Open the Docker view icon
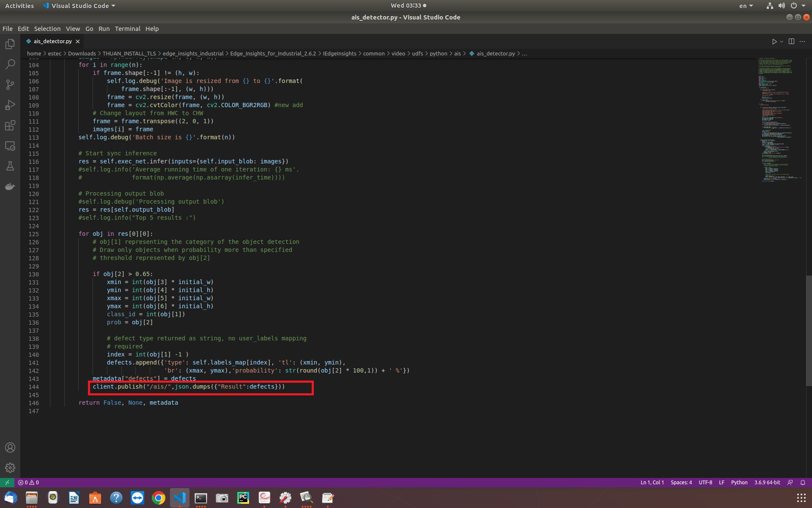The width and height of the screenshot is (812, 508). [x=10, y=187]
